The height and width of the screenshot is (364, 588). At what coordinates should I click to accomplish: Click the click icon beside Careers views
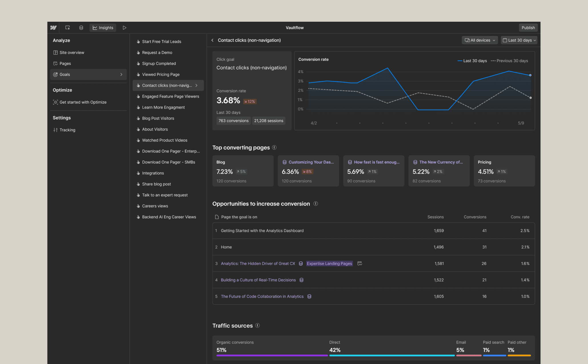(138, 206)
